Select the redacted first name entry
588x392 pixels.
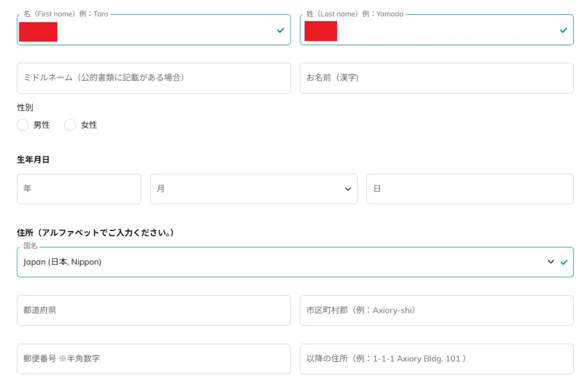point(38,32)
